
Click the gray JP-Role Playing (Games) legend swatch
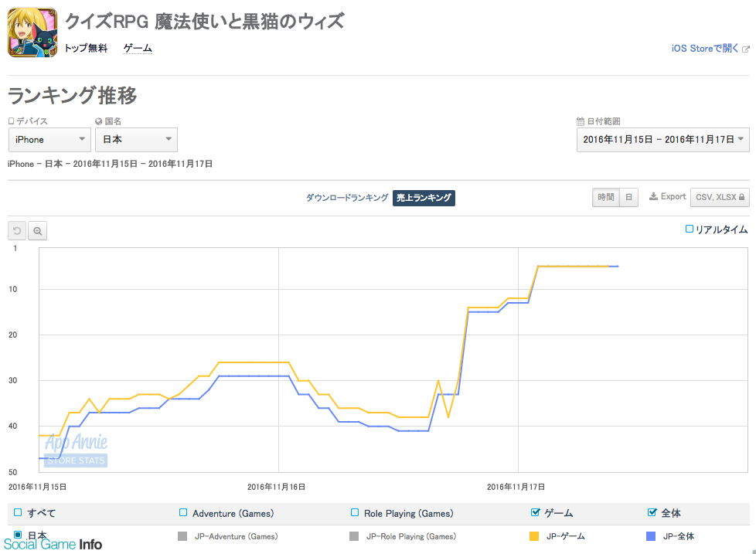[x=354, y=536]
